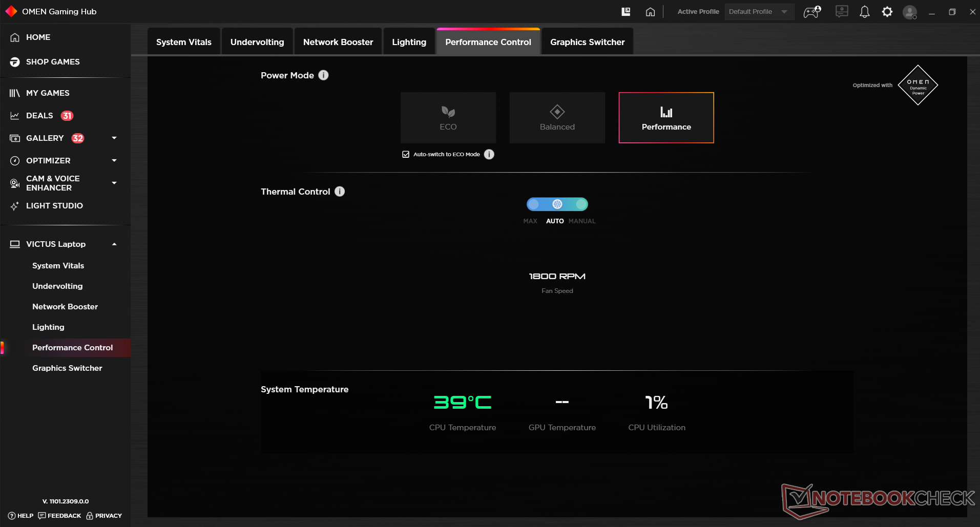The height and width of the screenshot is (527, 980).
Task: Show Thermal Control info icon
Action: (x=340, y=192)
